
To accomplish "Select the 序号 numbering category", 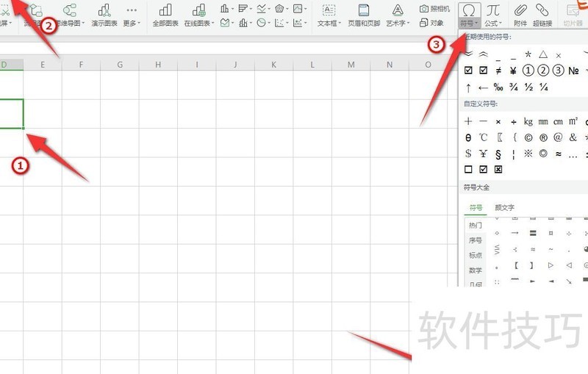I will [x=475, y=240].
